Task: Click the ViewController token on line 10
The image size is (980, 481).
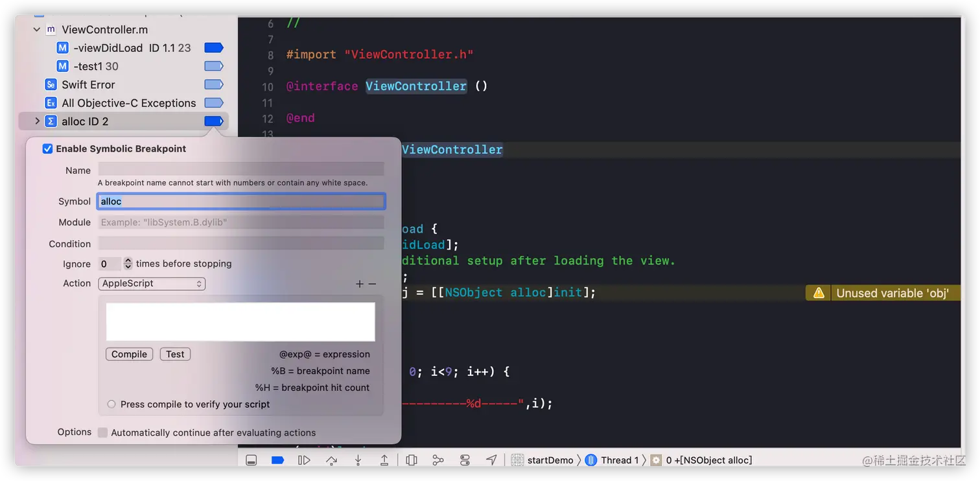Action: pos(416,86)
